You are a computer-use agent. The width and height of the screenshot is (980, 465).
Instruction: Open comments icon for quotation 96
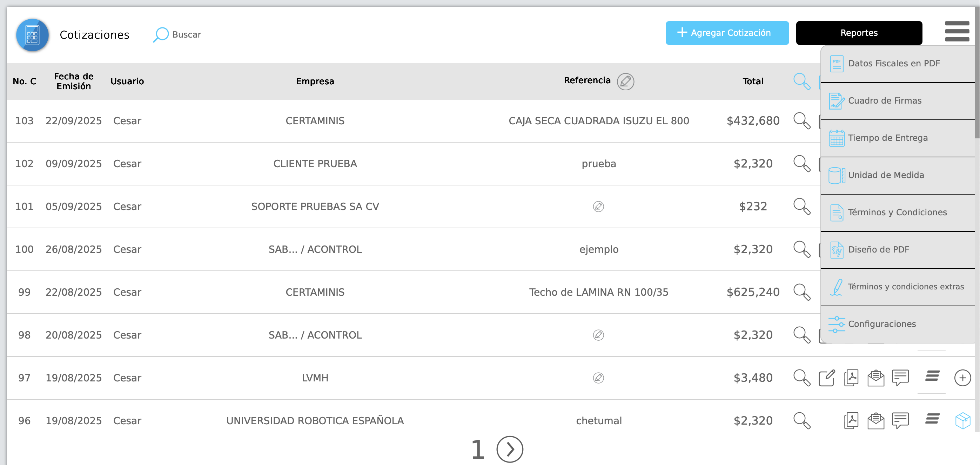tap(900, 421)
